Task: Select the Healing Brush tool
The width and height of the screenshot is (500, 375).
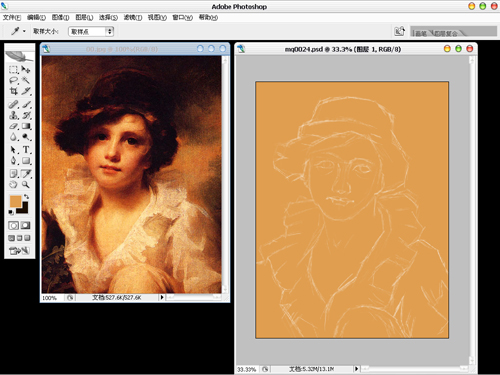Action: (13, 104)
